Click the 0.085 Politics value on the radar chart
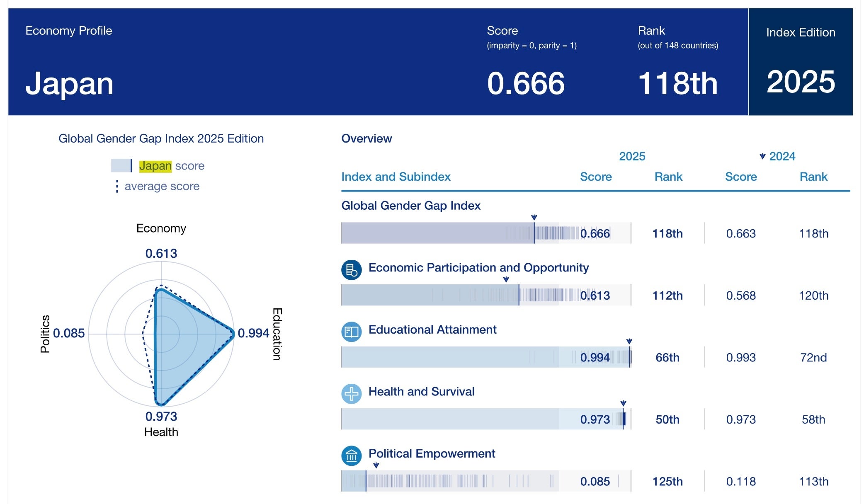The height and width of the screenshot is (504, 864). pyautogui.click(x=69, y=333)
